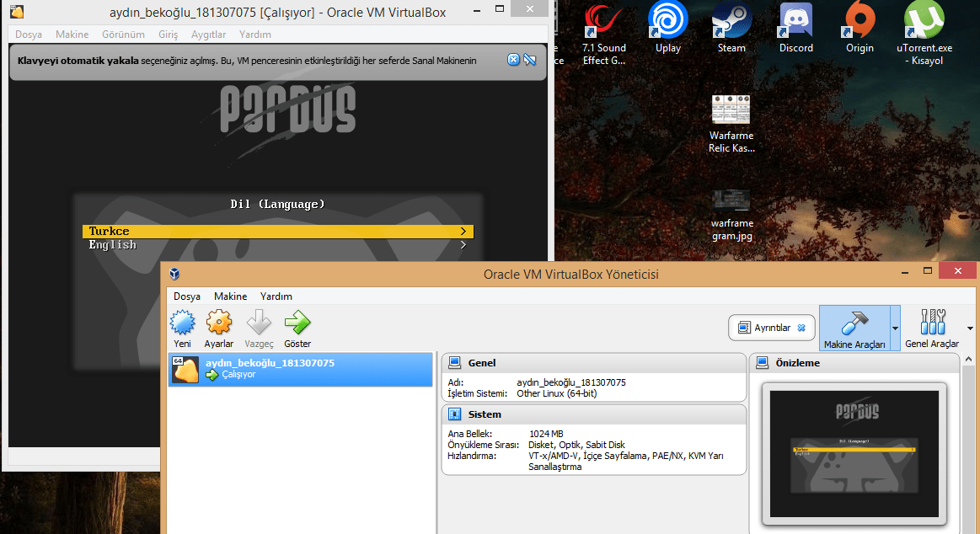980x534 pixels.
Task: Open Yardım menu in VM window
Action: (255, 35)
